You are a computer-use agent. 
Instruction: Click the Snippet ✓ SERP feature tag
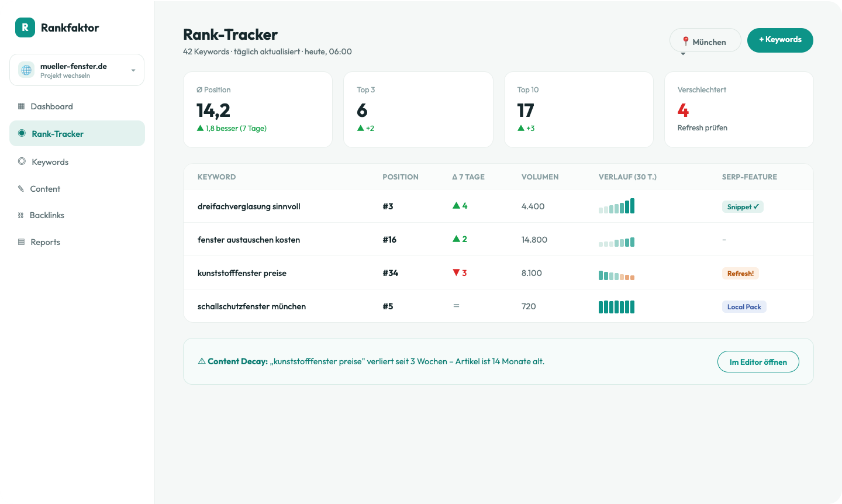tap(743, 207)
